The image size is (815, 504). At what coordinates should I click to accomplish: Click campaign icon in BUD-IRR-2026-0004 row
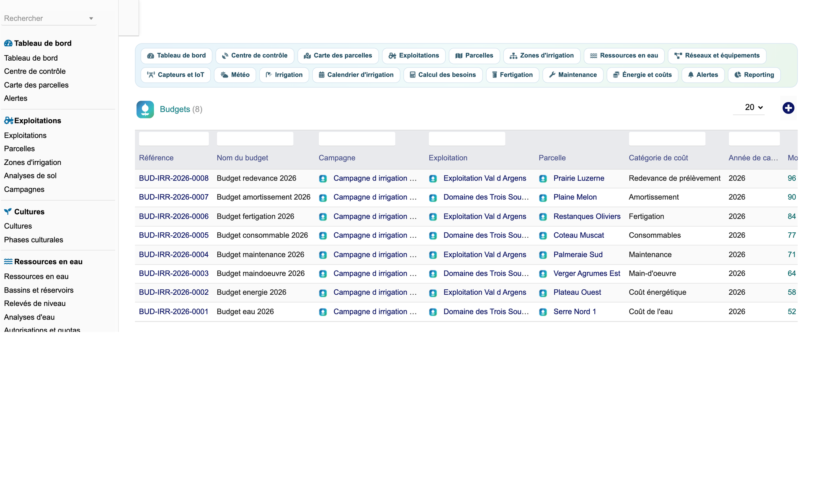[323, 255]
